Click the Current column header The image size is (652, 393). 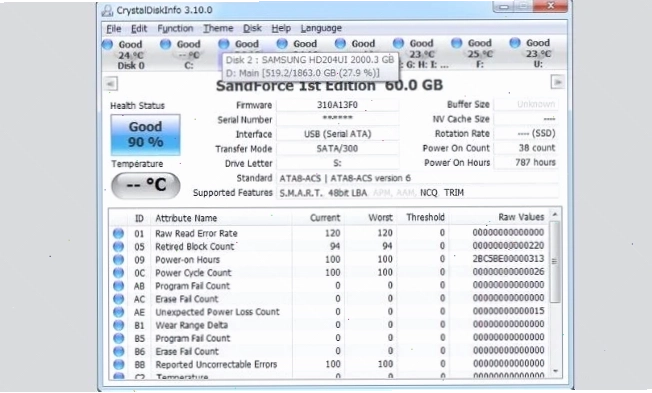[x=325, y=218]
